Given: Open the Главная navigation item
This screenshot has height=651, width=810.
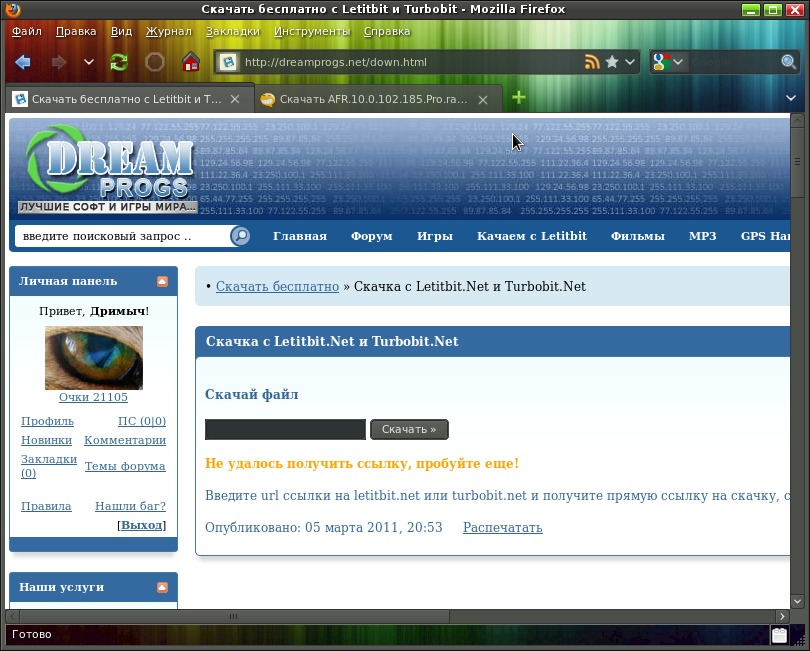Looking at the screenshot, I should 300,236.
